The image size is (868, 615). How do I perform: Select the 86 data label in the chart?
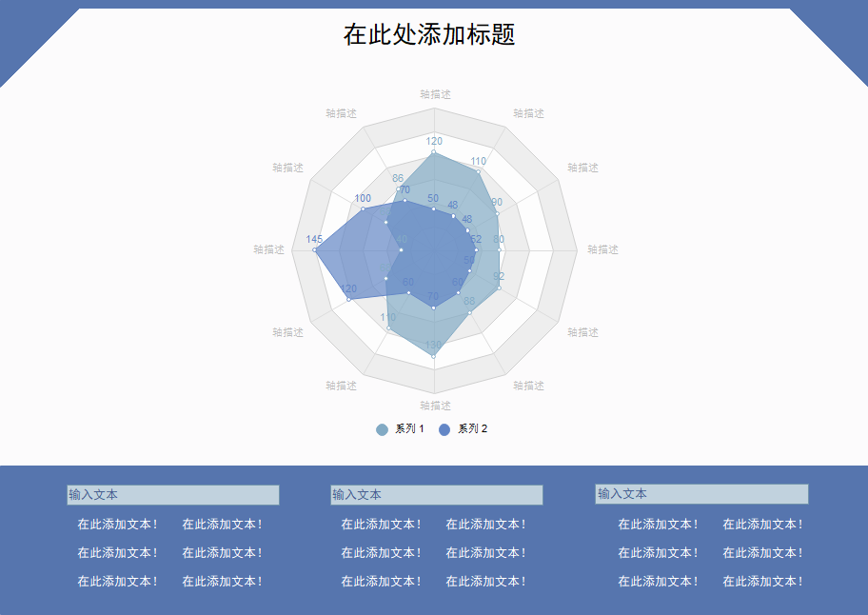pyautogui.click(x=398, y=178)
